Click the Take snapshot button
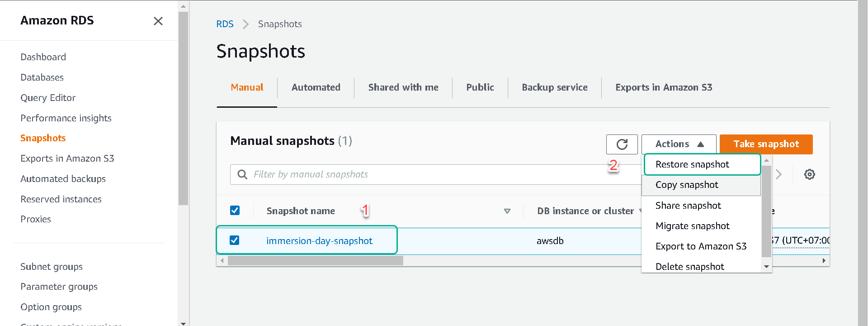The image size is (868, 326). (x=766, y=144)
